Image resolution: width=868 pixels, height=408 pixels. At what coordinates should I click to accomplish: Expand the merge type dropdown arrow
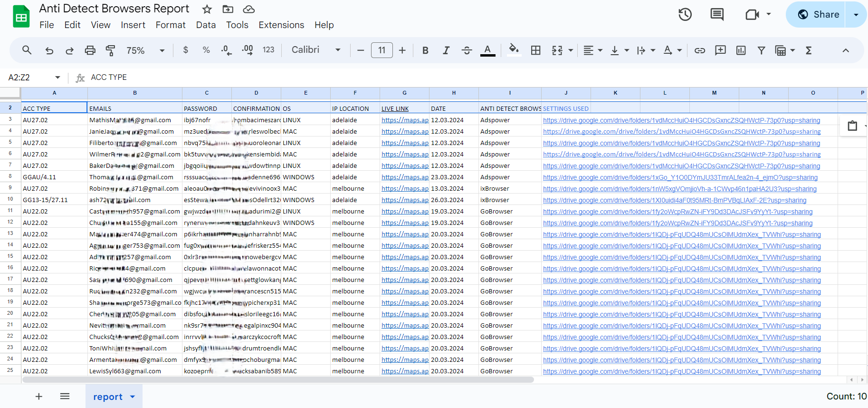571,50
